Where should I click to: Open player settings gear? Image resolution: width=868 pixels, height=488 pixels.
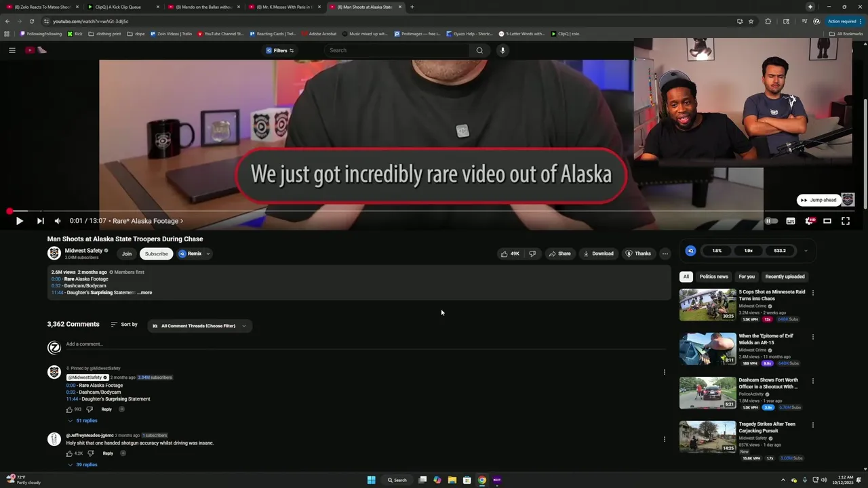[x=809, y=221]
